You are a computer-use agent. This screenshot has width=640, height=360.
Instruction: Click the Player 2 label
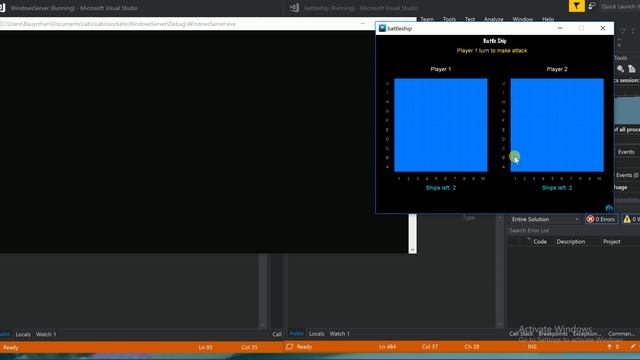(557, 69)
